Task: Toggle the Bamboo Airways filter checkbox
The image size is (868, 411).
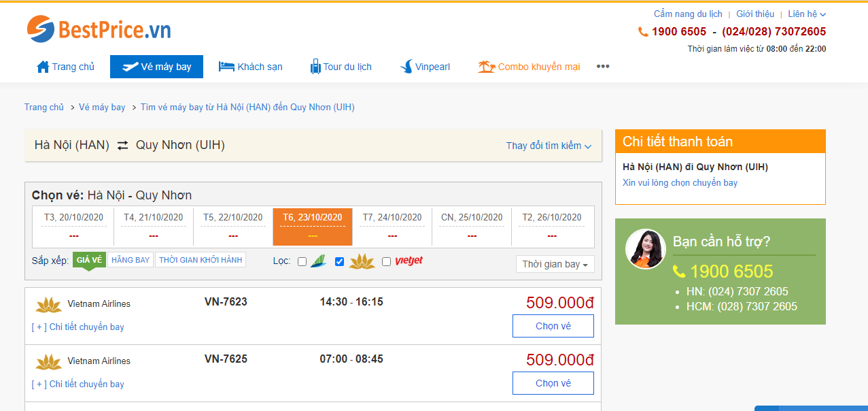Action: (x=302, y=262)
